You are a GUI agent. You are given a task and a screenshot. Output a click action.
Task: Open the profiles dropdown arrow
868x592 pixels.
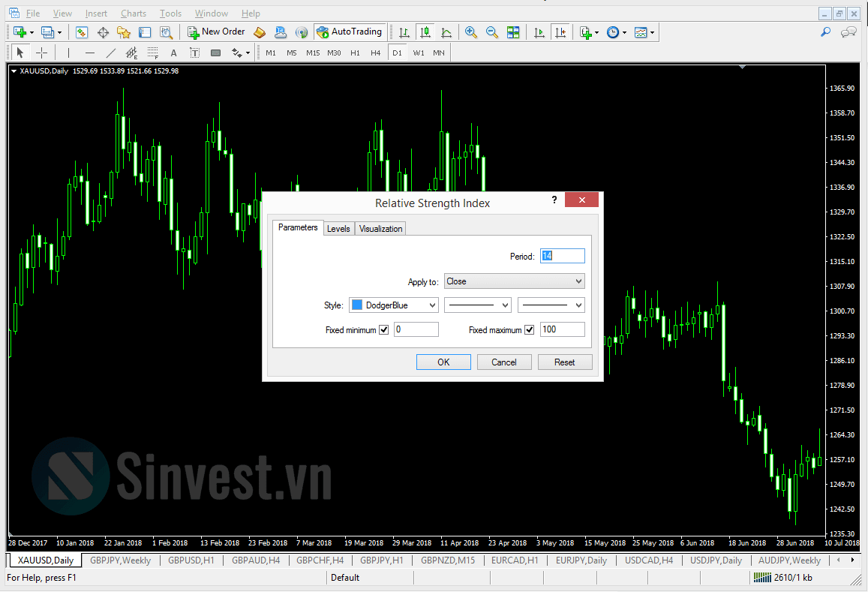click(x=60, y=33)
